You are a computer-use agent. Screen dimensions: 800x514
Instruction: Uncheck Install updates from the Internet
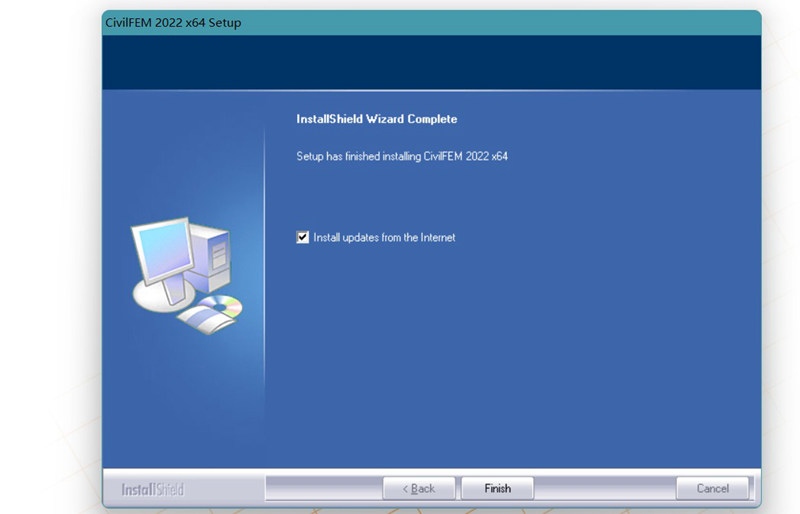[x=303, y=237]
